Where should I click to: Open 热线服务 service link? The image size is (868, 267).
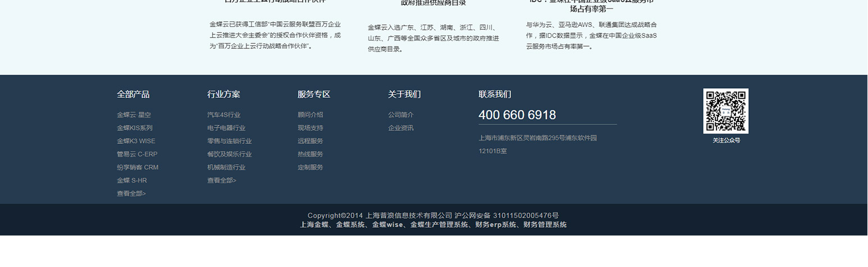click(x=310, y=154)
